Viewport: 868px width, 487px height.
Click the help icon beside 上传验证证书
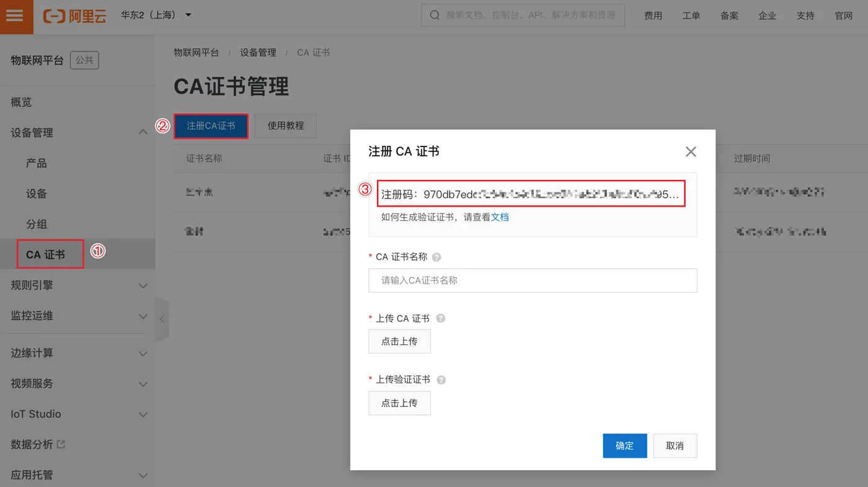coord(441,380)
